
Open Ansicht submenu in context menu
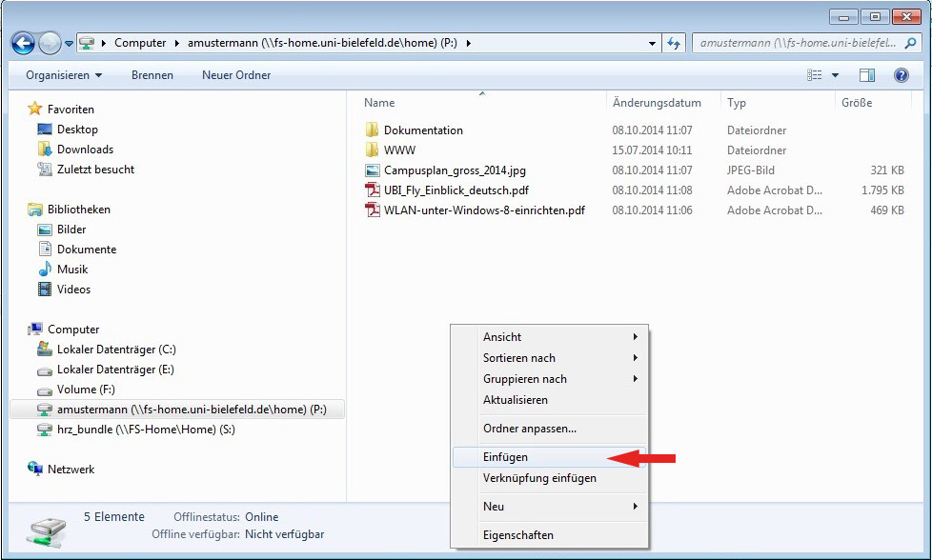[549, 337]
